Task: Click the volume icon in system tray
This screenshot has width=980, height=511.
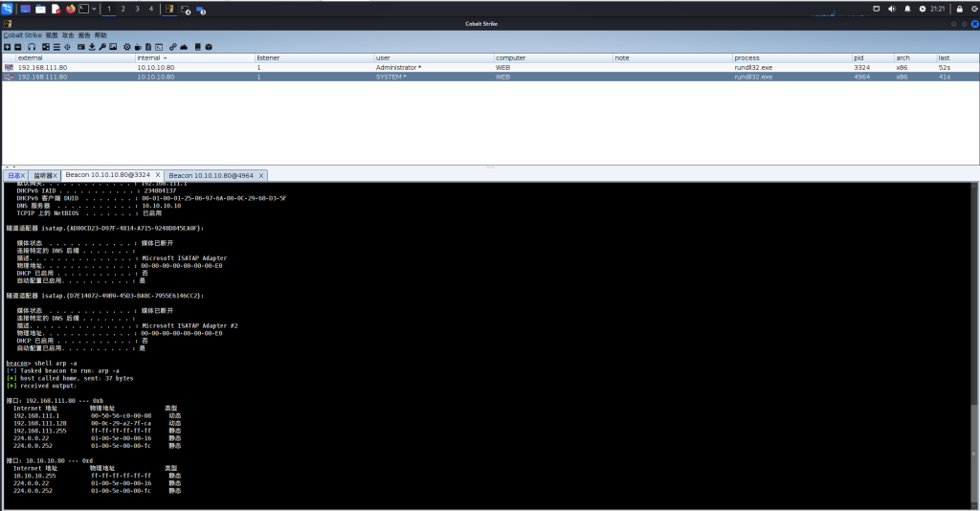Action: (x=892, y=9)
